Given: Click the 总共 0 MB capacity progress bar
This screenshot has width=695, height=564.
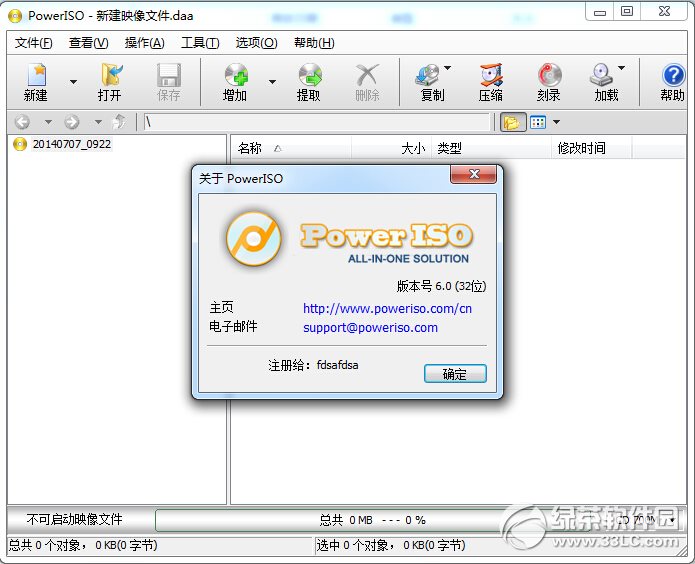Looking at the screenshot, I should [372, 520].
